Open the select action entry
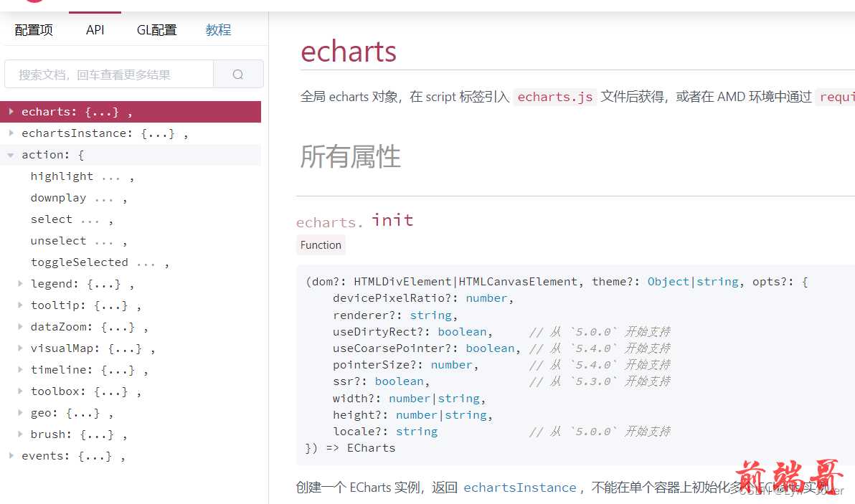 point(72,219)
